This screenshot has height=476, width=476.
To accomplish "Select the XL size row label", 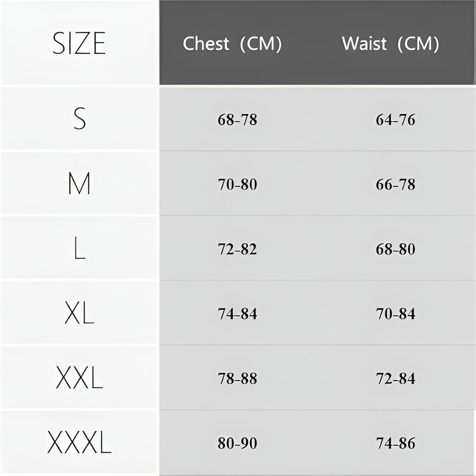I will click(79, 313).
